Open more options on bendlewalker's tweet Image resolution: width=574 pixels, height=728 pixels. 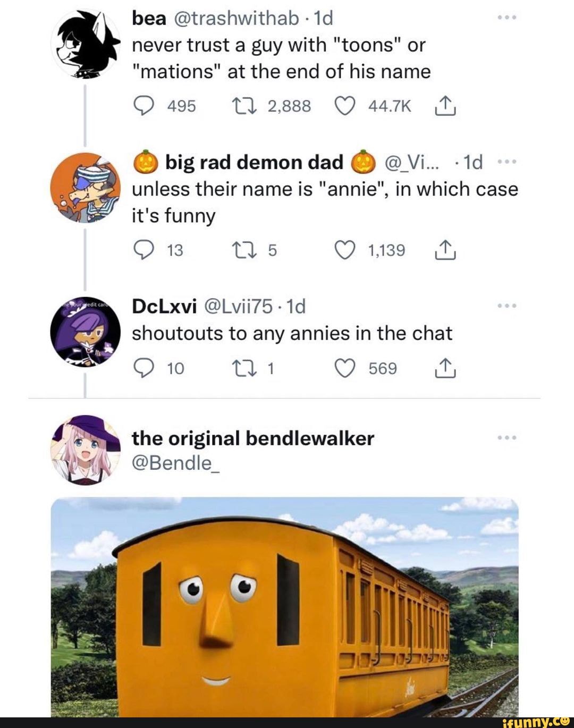(508, 438)
